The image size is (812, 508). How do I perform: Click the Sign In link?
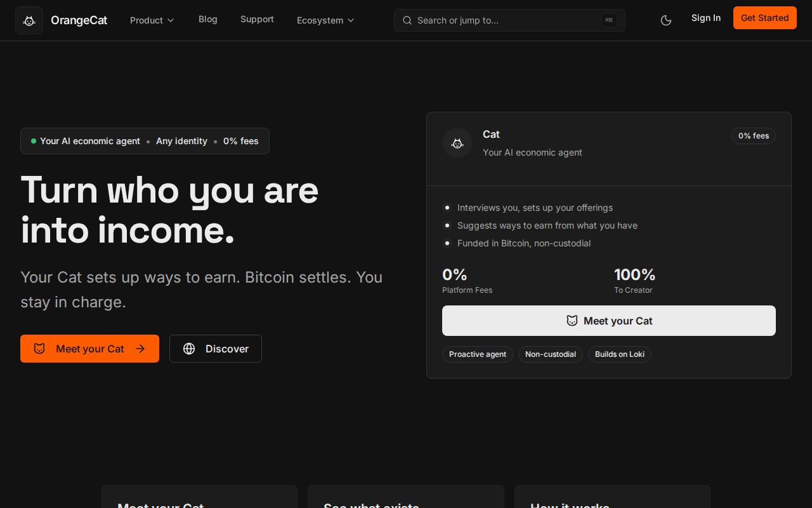(706, 18)
